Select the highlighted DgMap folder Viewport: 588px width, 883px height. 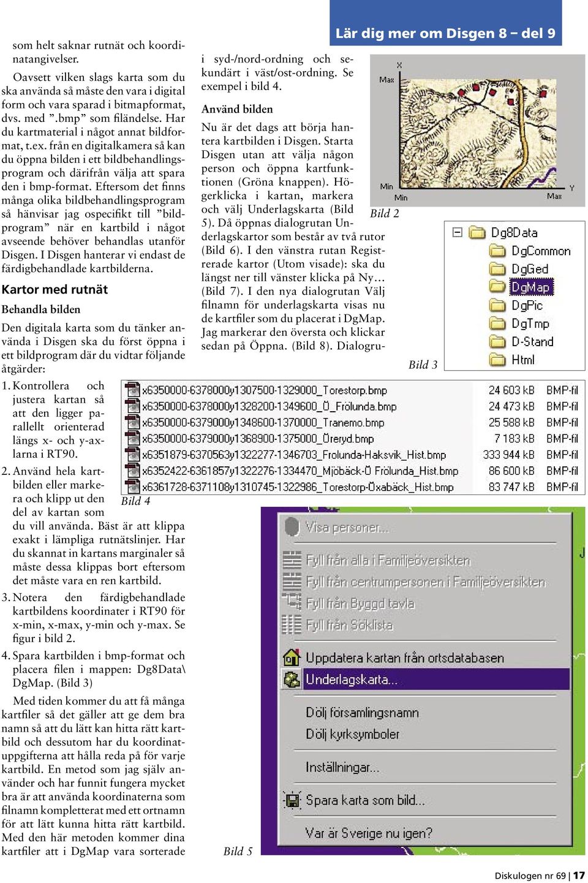tap(531, 287)
